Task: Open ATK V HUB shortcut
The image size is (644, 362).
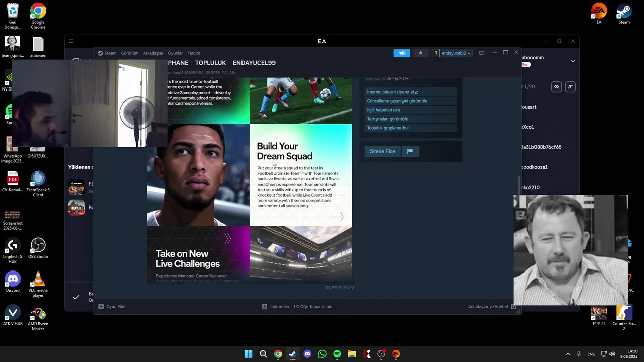Action: [12, 316]
